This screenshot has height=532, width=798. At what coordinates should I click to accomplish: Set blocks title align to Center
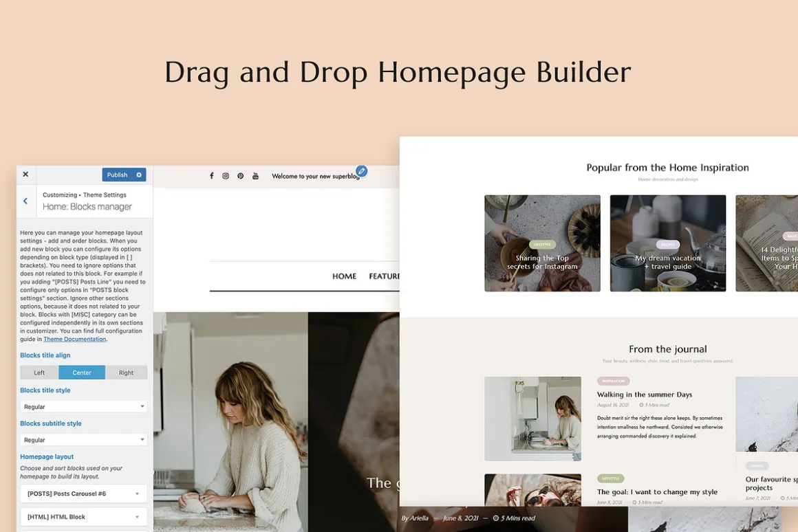pos(82,373)
